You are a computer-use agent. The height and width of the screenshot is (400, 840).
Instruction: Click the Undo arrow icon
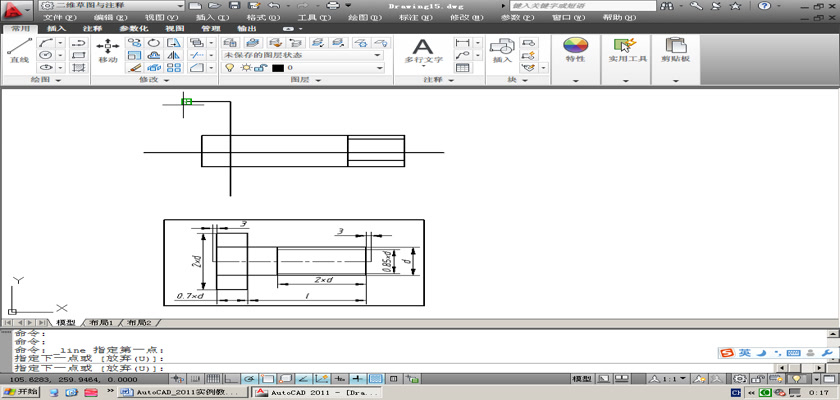point(273,5)
